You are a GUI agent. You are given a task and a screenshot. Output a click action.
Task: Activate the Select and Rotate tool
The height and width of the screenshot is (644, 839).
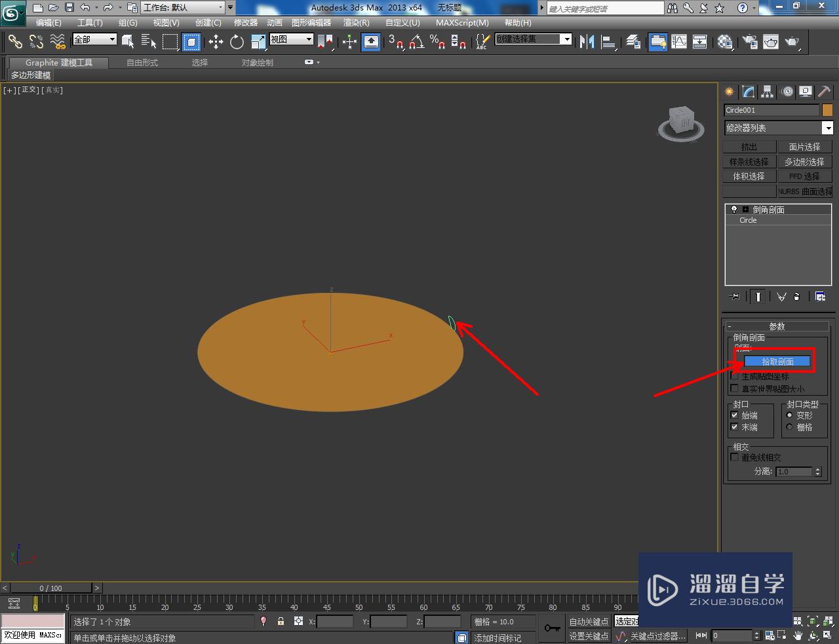pyautogui.click(x=237, y=42)
